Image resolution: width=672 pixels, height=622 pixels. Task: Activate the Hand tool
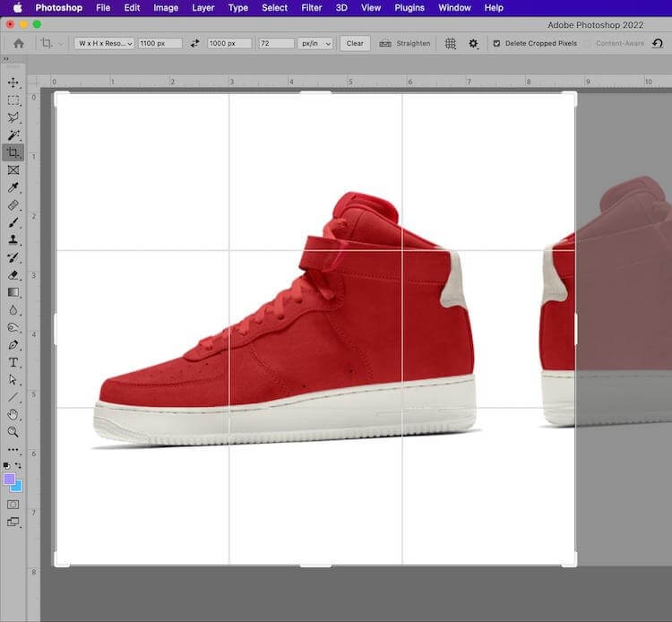[13, 414]
